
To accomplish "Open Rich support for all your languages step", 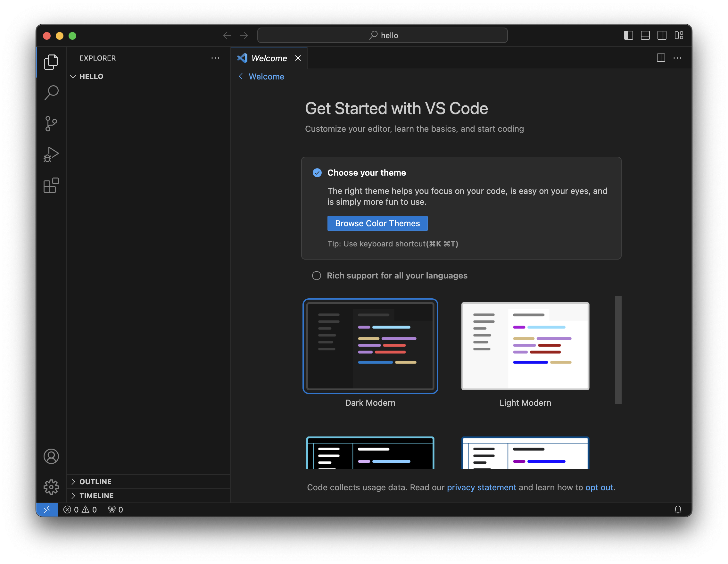I will [x=397, y=276].
